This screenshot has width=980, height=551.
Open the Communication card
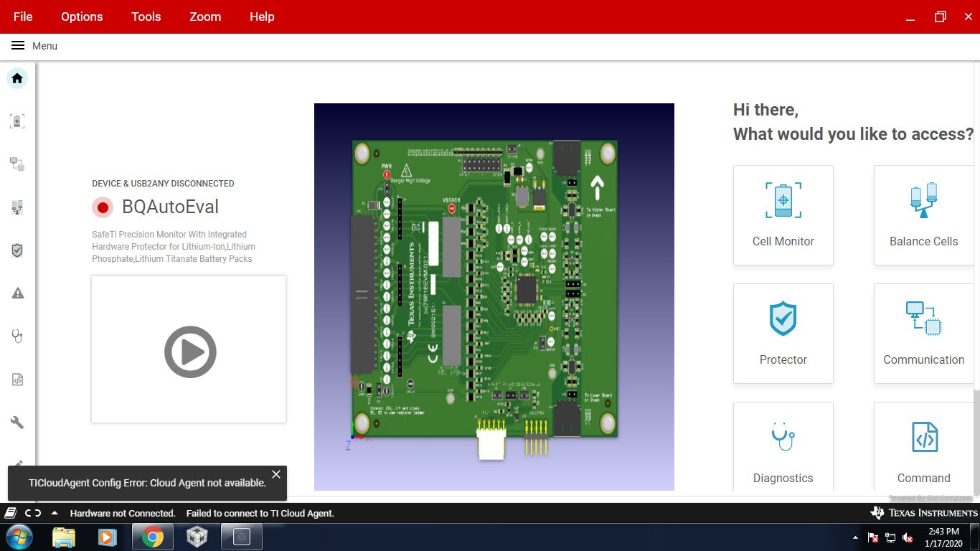(x=923, y=334)
